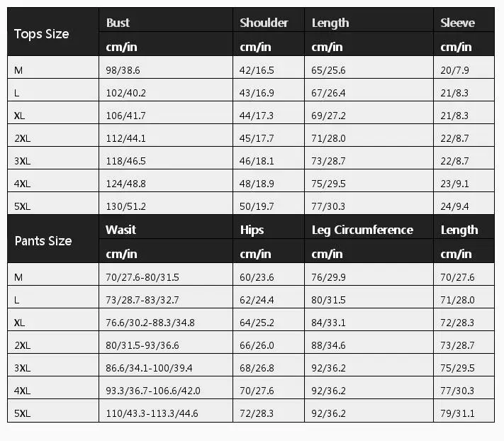Select the Bust column header
Screen dimensions: 504x441
tap(118, 23)
